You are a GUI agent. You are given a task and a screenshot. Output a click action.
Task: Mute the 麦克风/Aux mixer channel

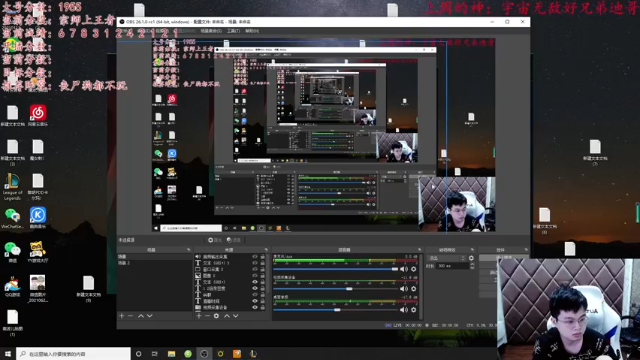pyautogui.click(x=404, y=269)
